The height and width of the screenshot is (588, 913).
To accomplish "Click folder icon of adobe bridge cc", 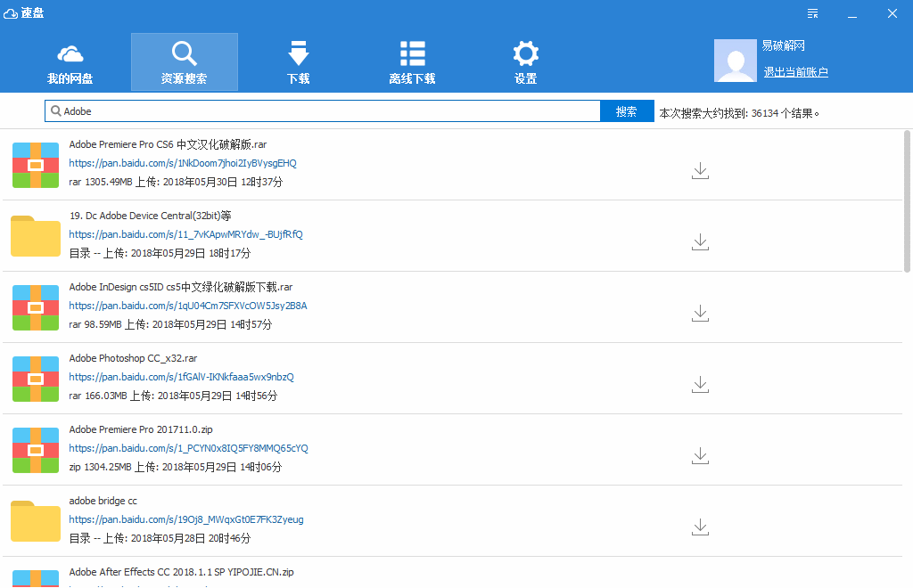I will coord(36,521).
